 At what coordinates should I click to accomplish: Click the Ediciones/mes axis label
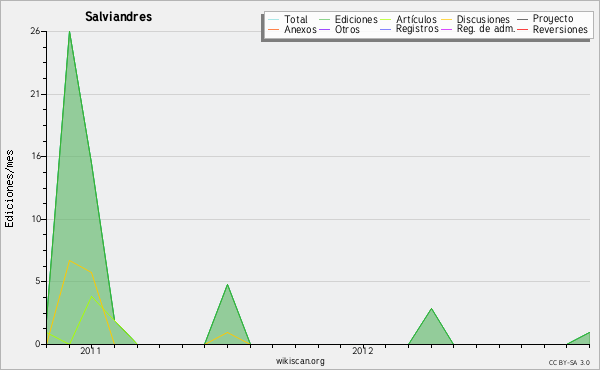(9, 189)
